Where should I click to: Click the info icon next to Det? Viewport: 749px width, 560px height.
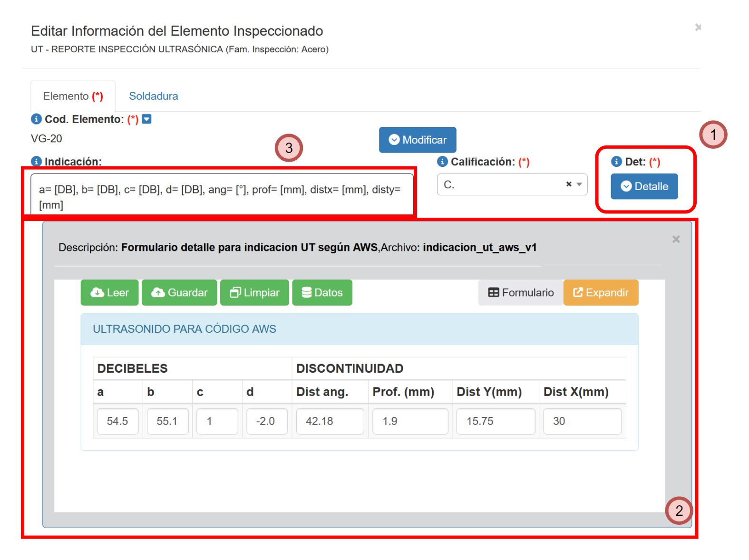pos(616,162)
